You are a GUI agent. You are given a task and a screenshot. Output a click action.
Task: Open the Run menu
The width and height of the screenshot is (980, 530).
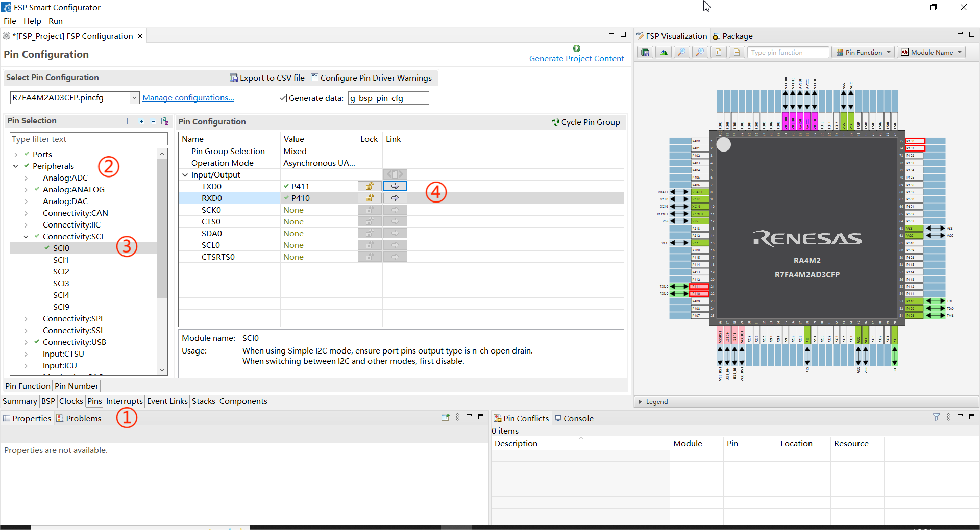point(56,21)
